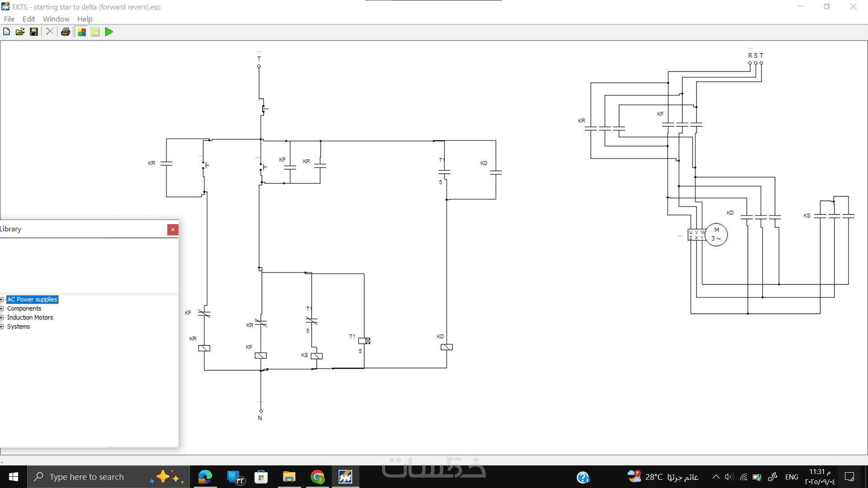The height and width of the screenshot is (488, 868).
Task: Save the circuit with the floppy disk icon
Action: 34,32
